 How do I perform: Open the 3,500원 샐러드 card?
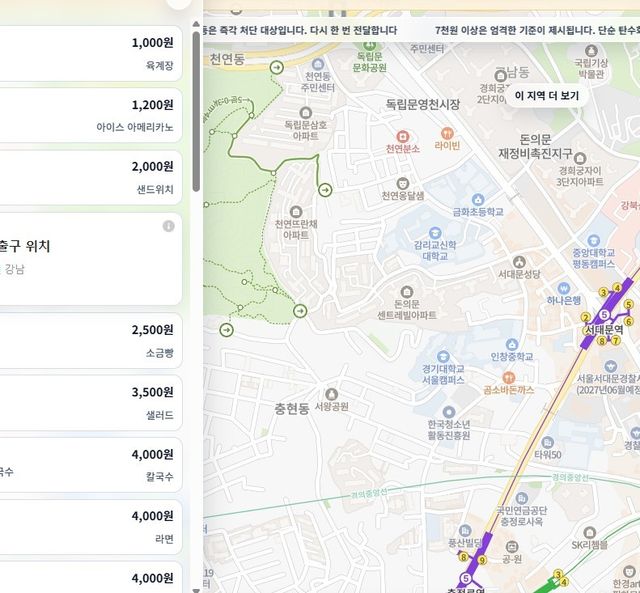(x=90, y=402)
